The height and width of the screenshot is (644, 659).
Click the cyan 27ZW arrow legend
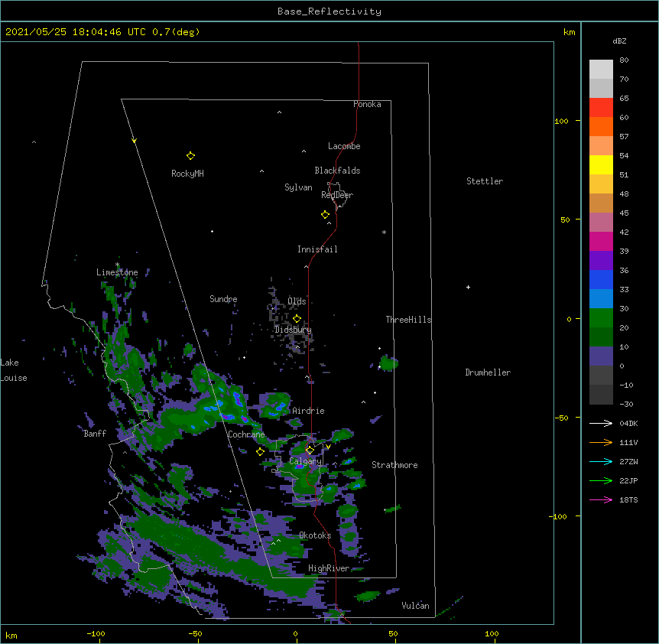pyautogui.click(x=601, y=461)
